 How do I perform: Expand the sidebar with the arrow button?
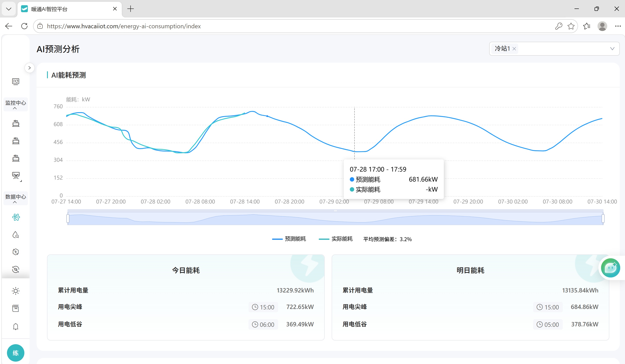(30, 68)
